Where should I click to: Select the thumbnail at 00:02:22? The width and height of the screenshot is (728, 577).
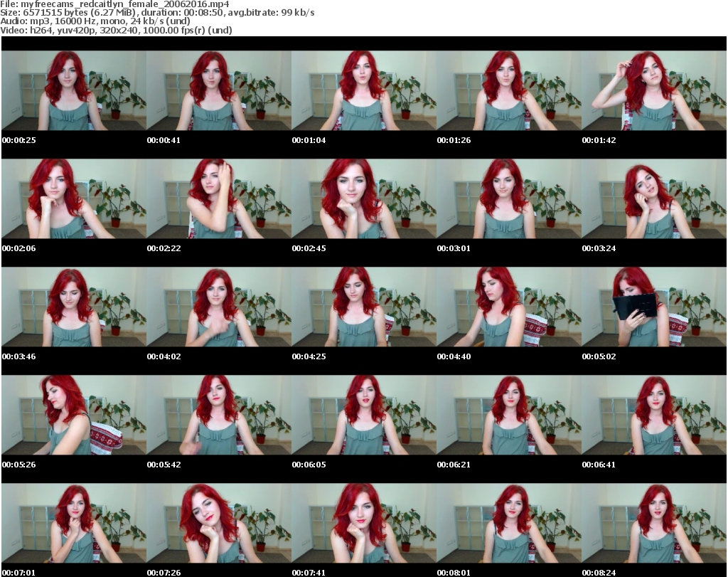[x=219, y=198]
